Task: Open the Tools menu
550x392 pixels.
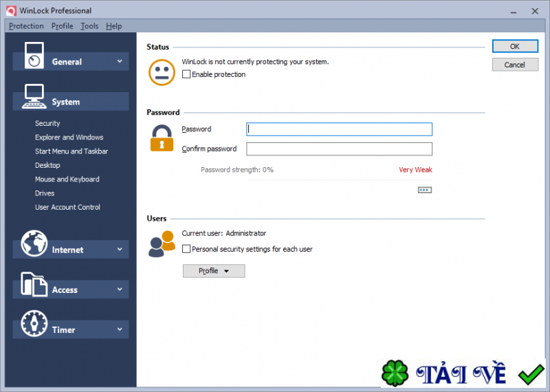Action: (89, 26)
